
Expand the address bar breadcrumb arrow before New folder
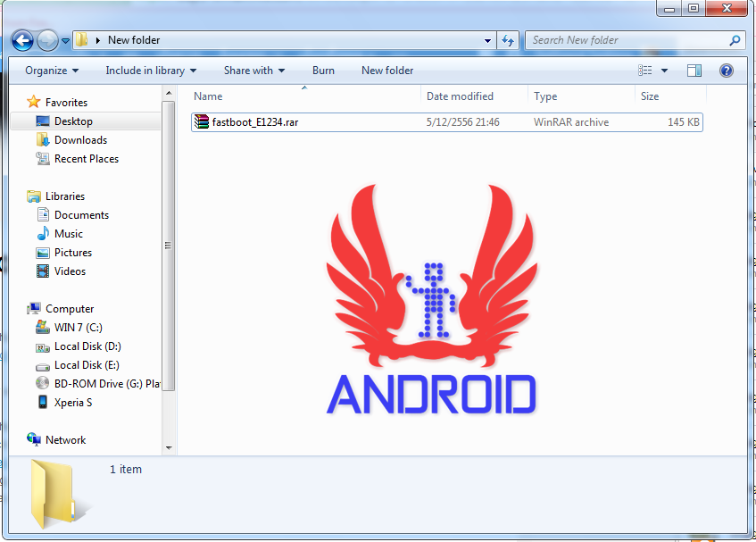[x=98, y=40]
